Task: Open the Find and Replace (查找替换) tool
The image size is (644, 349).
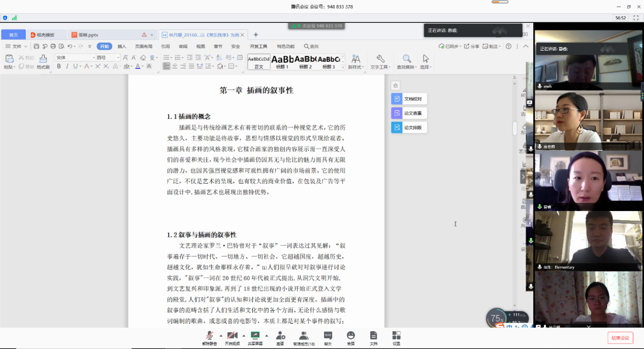Action: tap(407, 61)
